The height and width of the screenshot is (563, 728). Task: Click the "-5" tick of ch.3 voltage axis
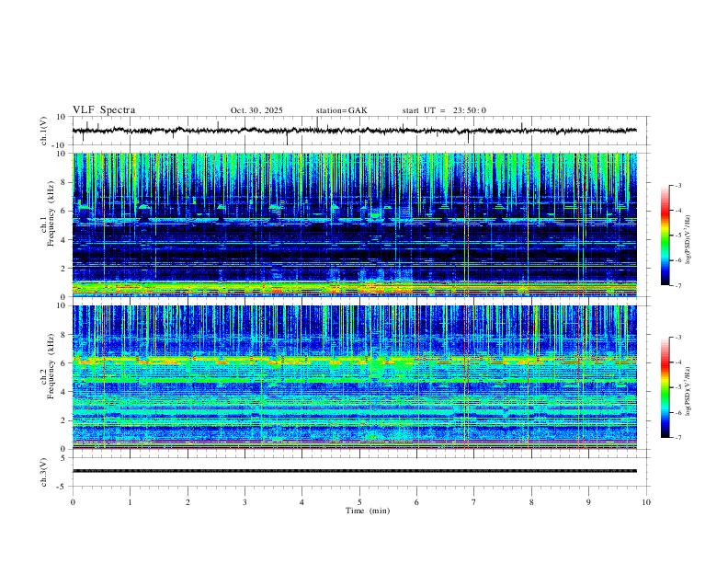coord(62,487)
